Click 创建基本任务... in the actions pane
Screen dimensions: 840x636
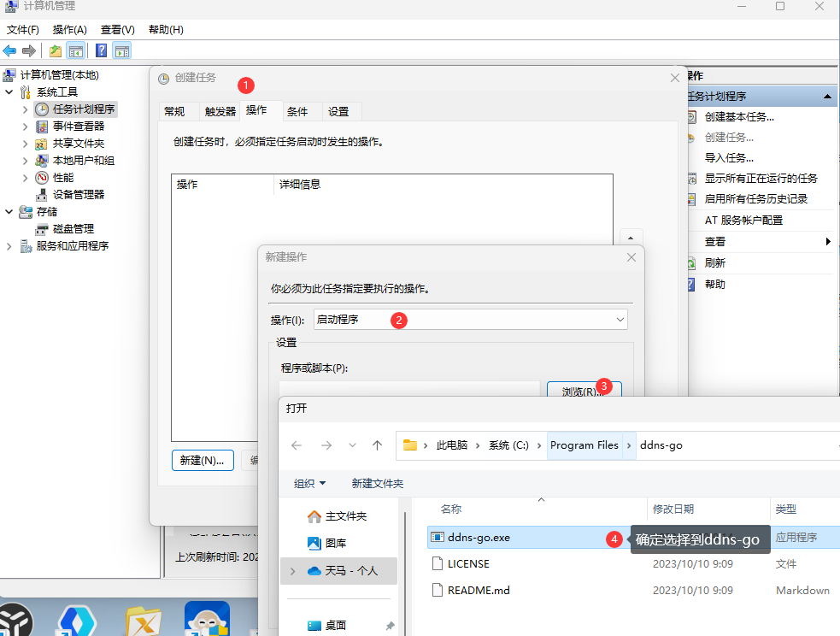(739, 117)
